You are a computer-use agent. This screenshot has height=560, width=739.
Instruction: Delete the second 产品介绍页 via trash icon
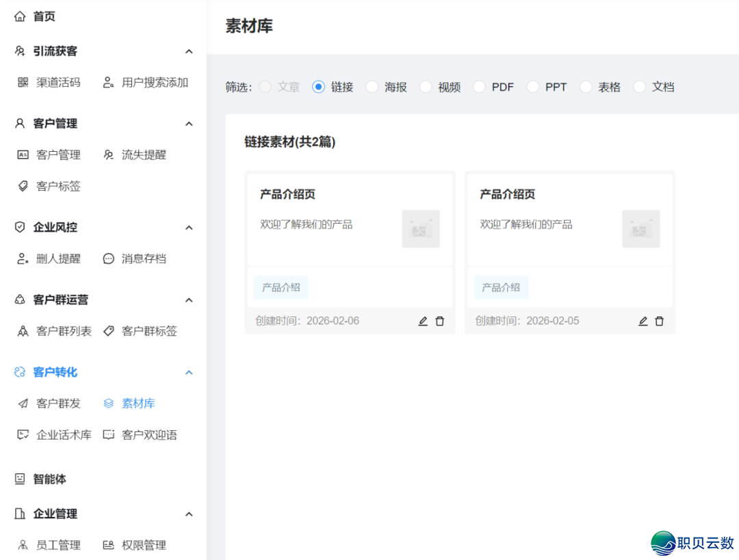(659, 321)
